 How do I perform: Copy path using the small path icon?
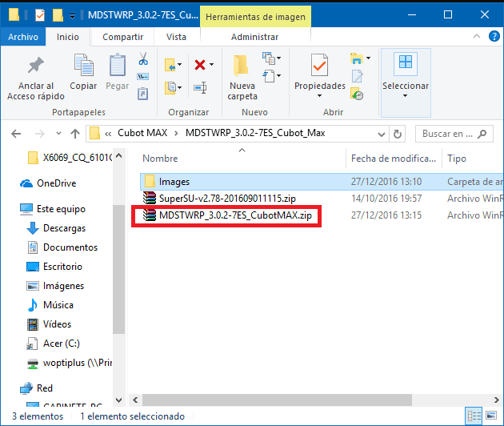[142, 77]
